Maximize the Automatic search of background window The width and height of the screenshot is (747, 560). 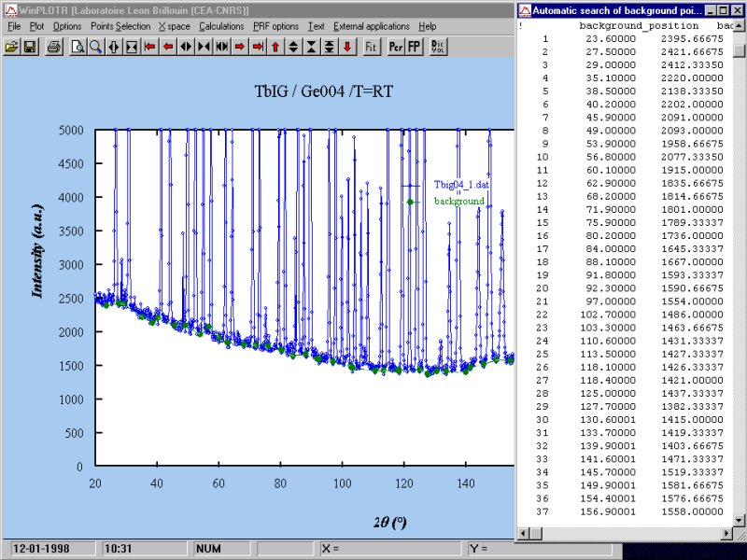tap(725, 10)
